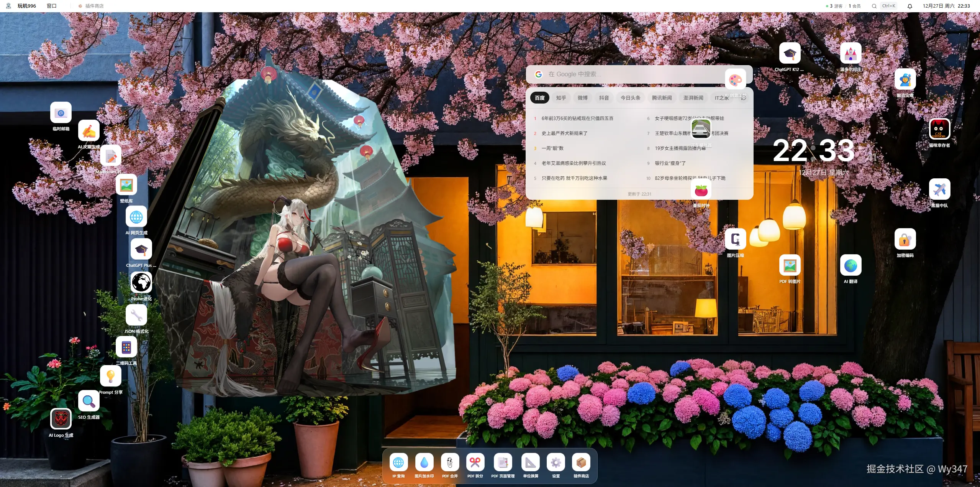Launch the AI 网页生成 globe icon
Viewport: 980px width, 487px height.
click(x=136, y=217)
